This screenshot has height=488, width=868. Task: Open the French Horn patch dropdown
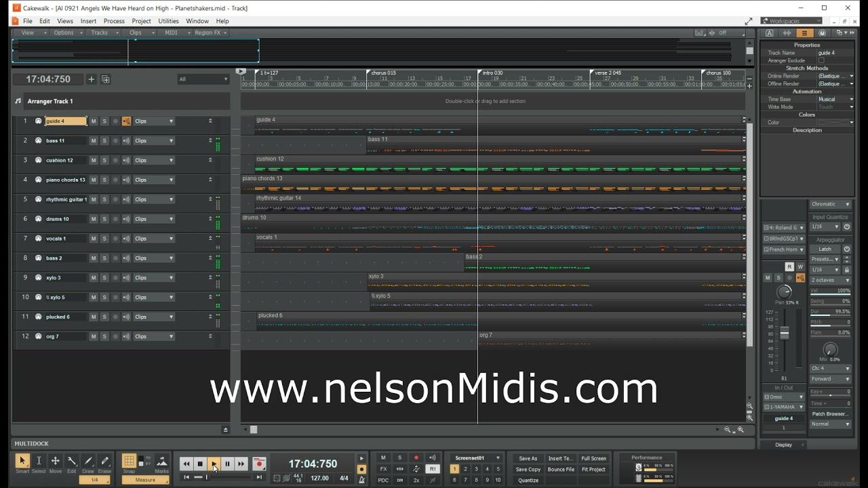(785, 249)
